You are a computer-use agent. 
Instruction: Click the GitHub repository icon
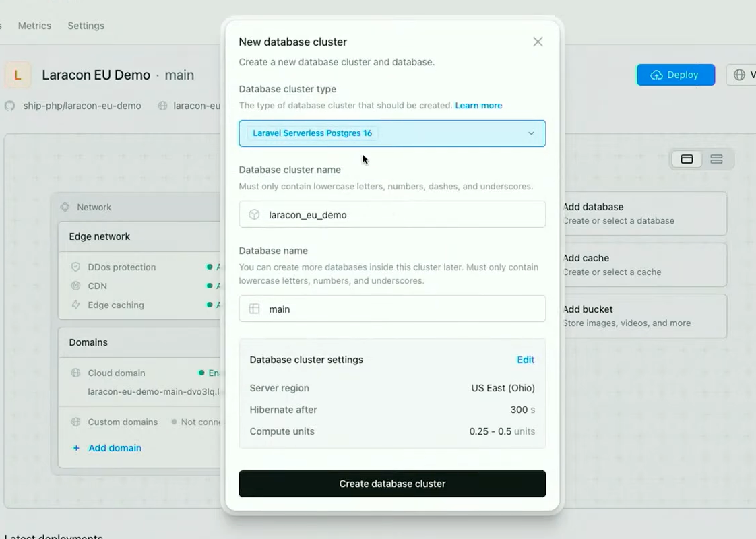[x=10, y=106]
